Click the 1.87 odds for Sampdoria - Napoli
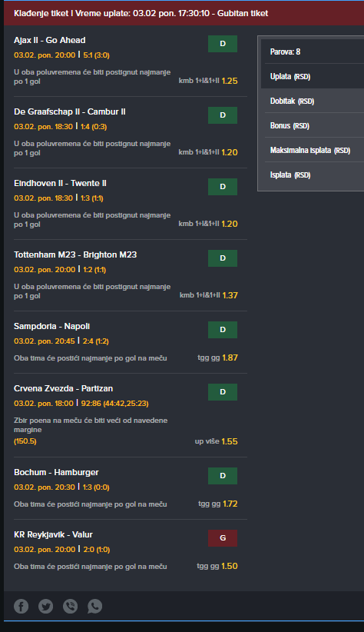 230,358
